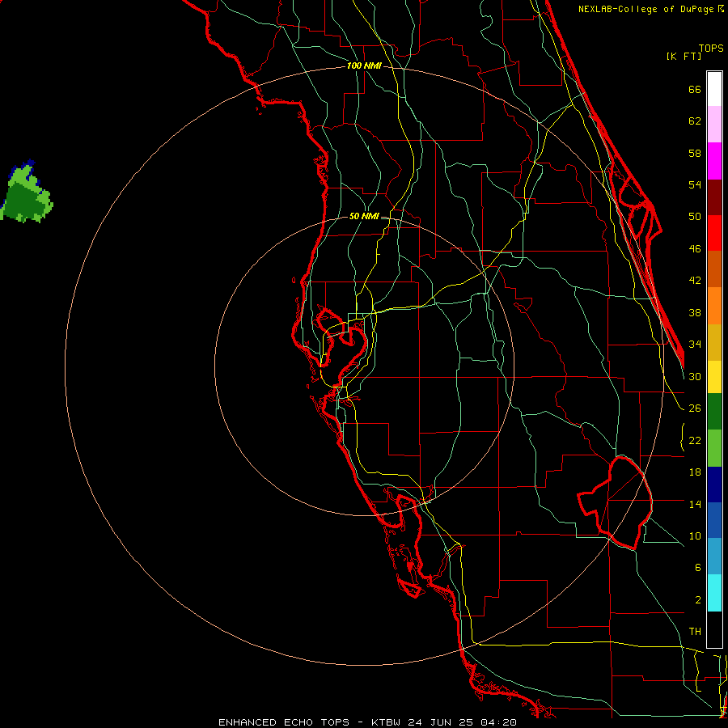Click legend value "54"
Screen dimensions: 728x728
tap(695, 184)
